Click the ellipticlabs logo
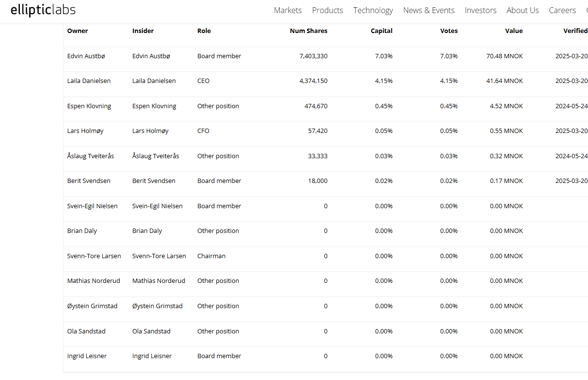Viewport: 588px width, 380px height. tap(43, 10)
